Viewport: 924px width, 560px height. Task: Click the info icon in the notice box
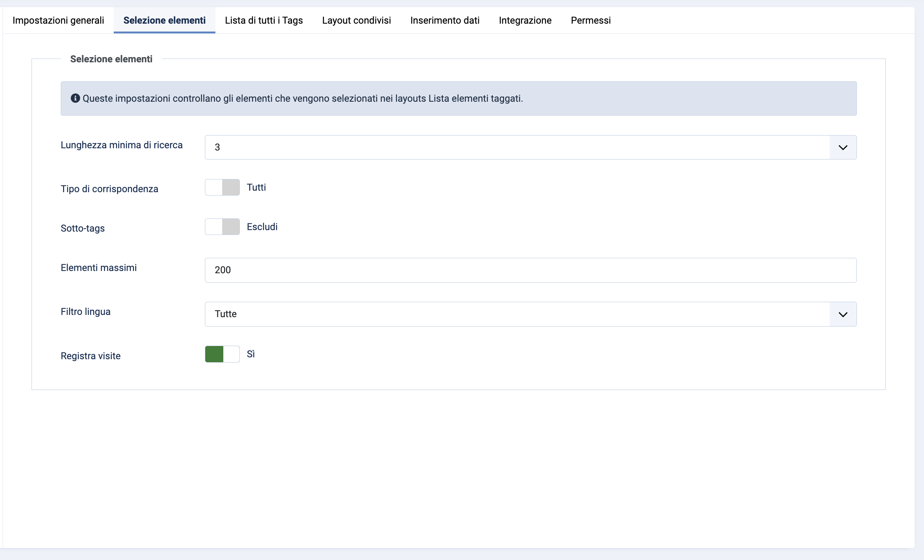pos(75,98)
